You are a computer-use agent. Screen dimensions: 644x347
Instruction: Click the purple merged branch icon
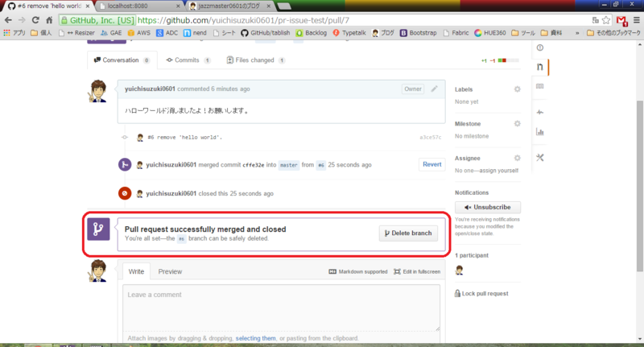pyautogui.click(x=98, y=229)
